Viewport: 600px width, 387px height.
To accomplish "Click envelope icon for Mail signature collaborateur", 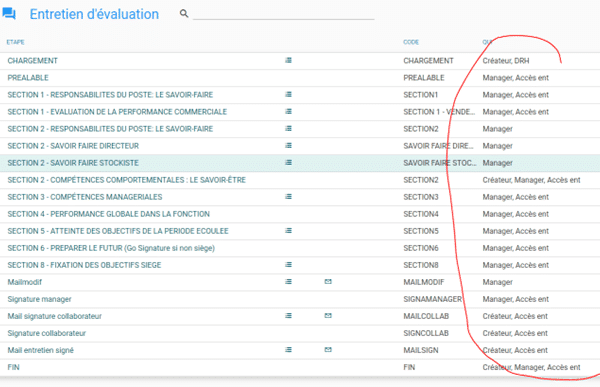I will pyautogui.click(x=328, y=315).
